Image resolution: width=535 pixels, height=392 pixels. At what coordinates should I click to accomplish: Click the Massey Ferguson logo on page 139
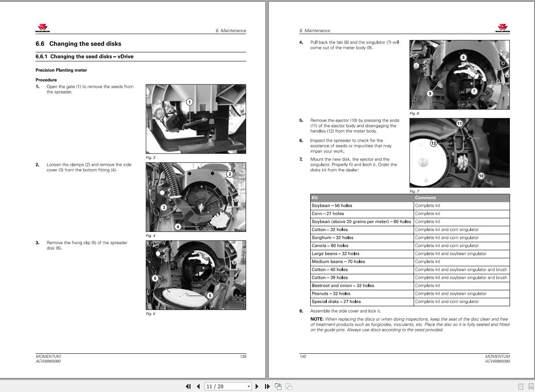[42, 28]
